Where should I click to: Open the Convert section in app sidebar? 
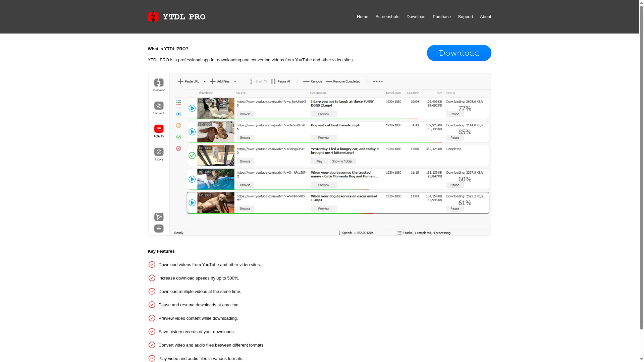pos(159,108)
